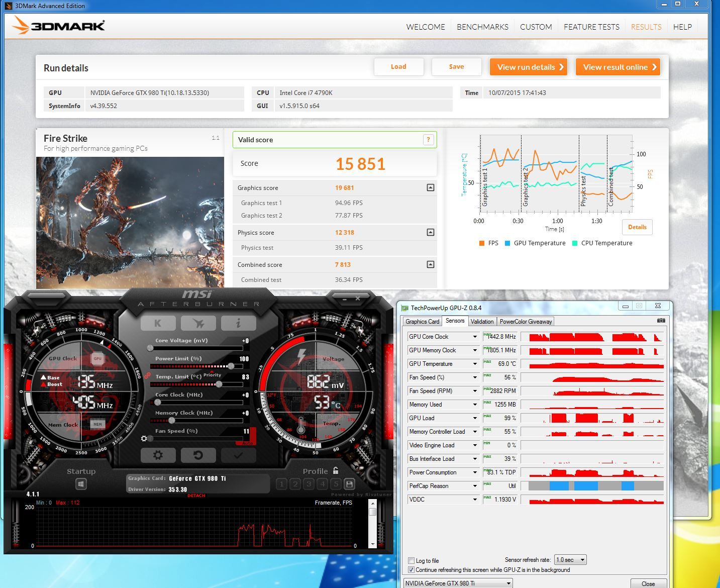Click the Save button in Run details
Viewport: 720px width, 588px height.
pyautogui.click(x=456, y=66)
